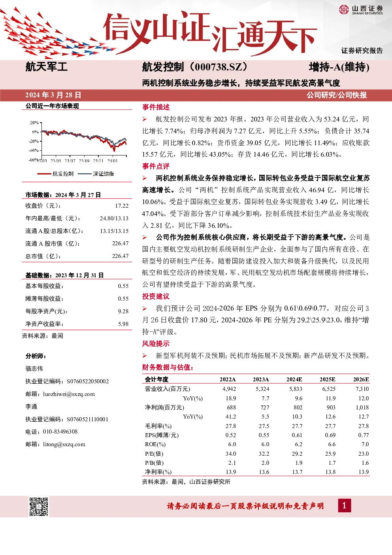This screenshot has height=555, width=392.
Task: Click the 13.15/13.15 share capital value
Action: tap(114, 231)
